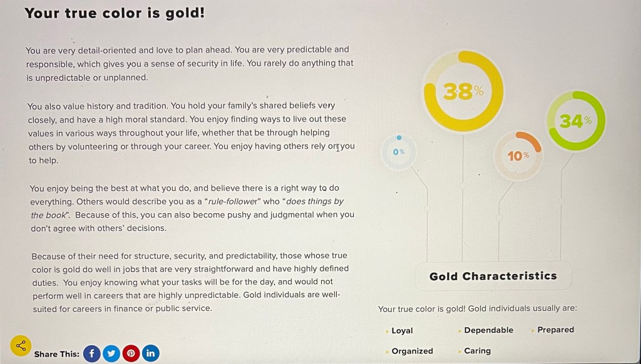Select the Organized trait
The image size is (641, 364).
coord(412,351)
